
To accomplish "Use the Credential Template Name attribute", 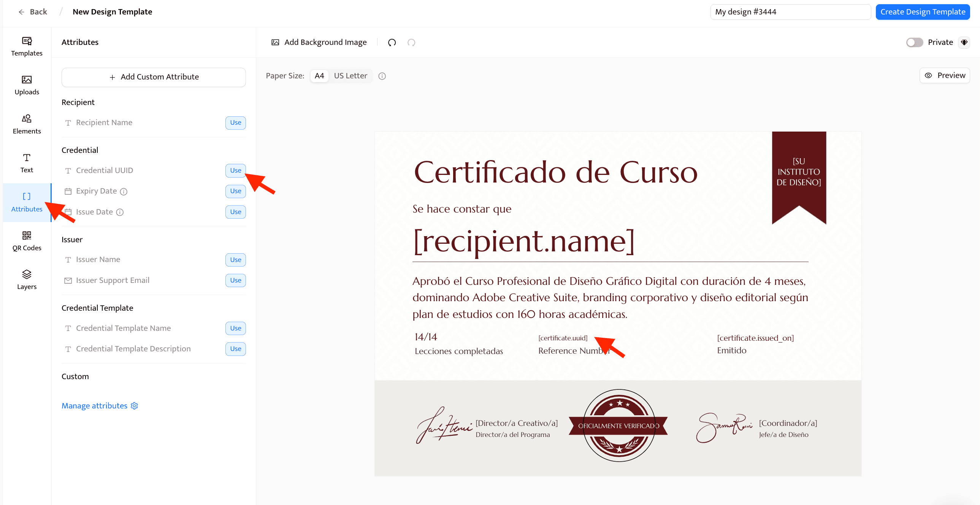I will click(x=235, y=328).
